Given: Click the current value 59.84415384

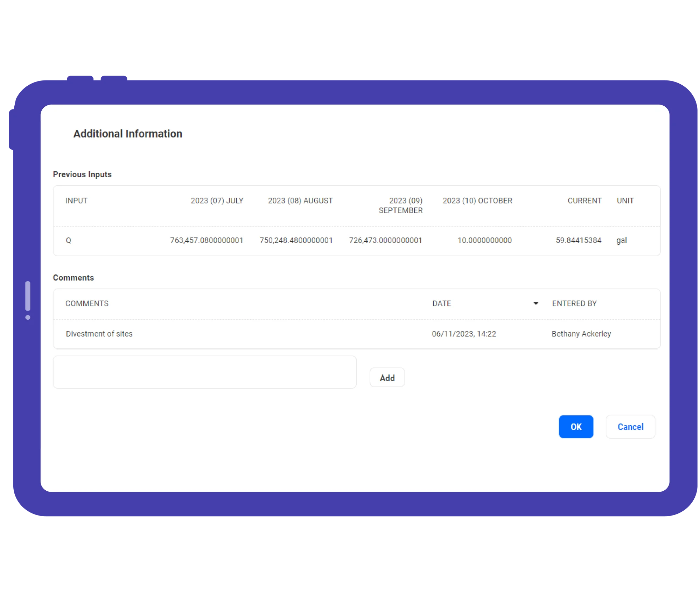Looking at the screenshot, I should pos(578,241).
